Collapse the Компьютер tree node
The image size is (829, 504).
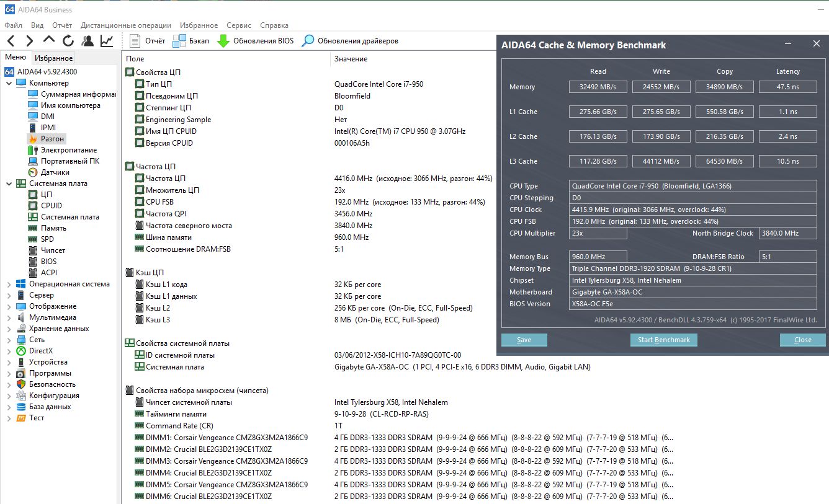[9, 83]
